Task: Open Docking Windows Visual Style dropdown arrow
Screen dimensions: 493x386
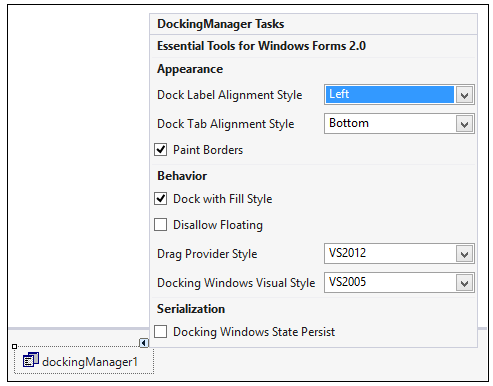Action: (x=464, y=283)
